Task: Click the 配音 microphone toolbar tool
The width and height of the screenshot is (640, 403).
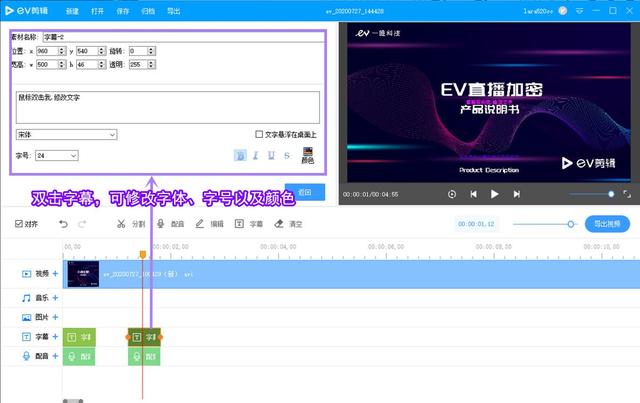Action: click(x=170, y=224)
